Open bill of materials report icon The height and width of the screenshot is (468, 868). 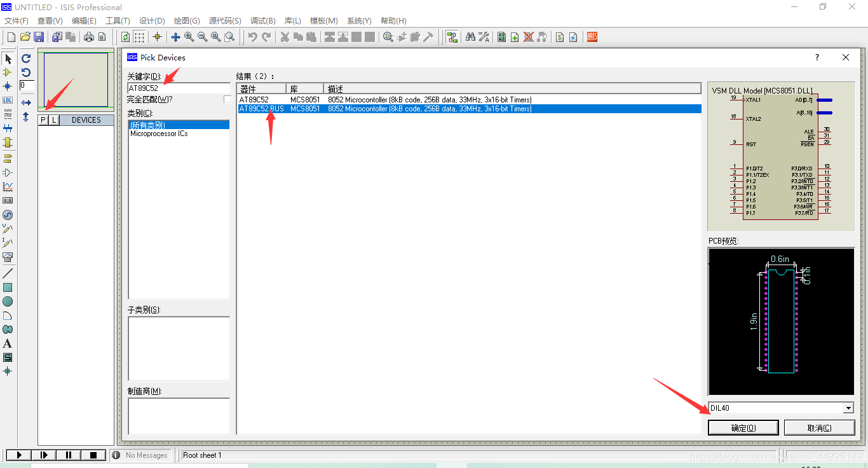[559, 37]
